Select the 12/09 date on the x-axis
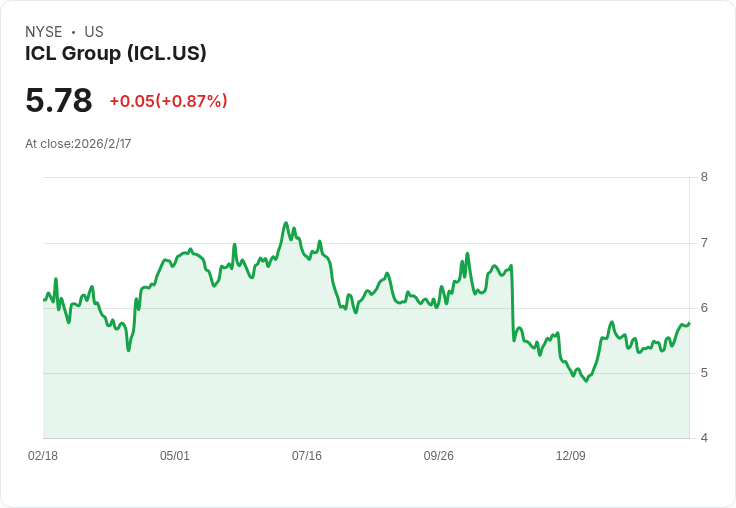 571,456
